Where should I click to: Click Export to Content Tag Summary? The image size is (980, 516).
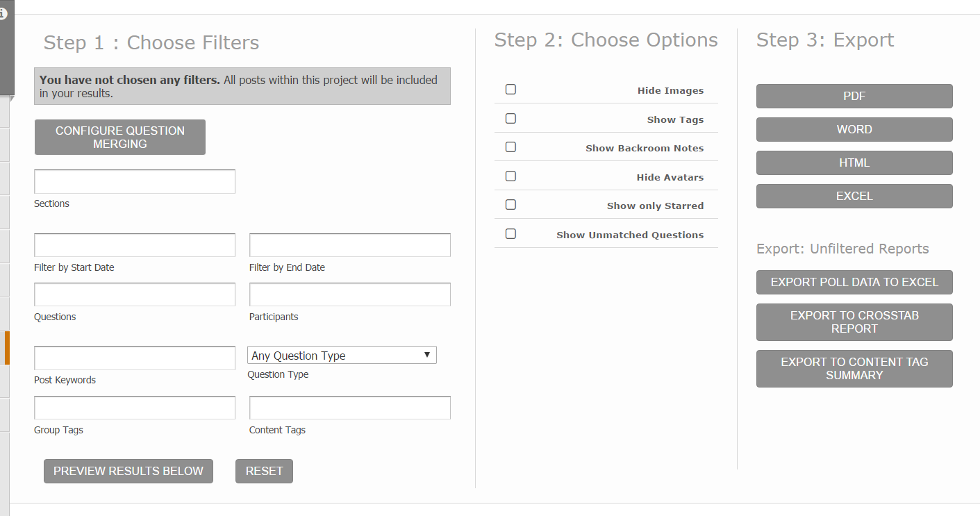coord(854,369)
